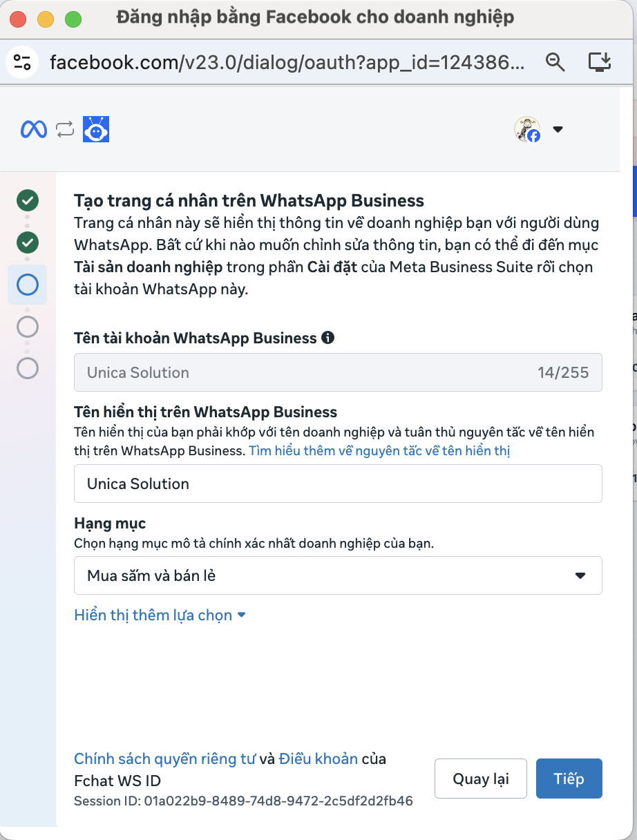This screenshot has width=637, height=840.
Task: Expand Hiển thị thêm lựa chọn
Action: pyautogui.click(x=160, y=615)
